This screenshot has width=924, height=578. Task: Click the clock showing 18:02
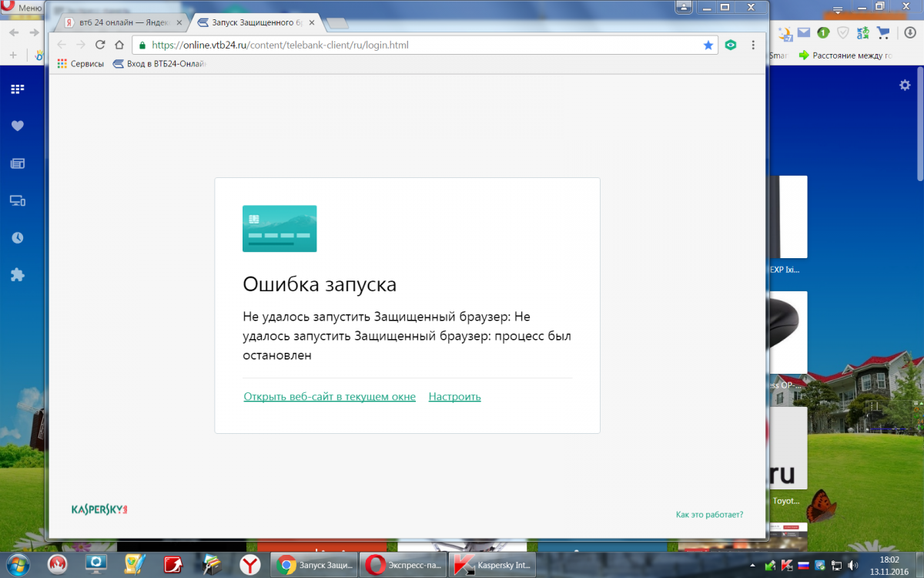pyautogui.click(x=889, y=565)
